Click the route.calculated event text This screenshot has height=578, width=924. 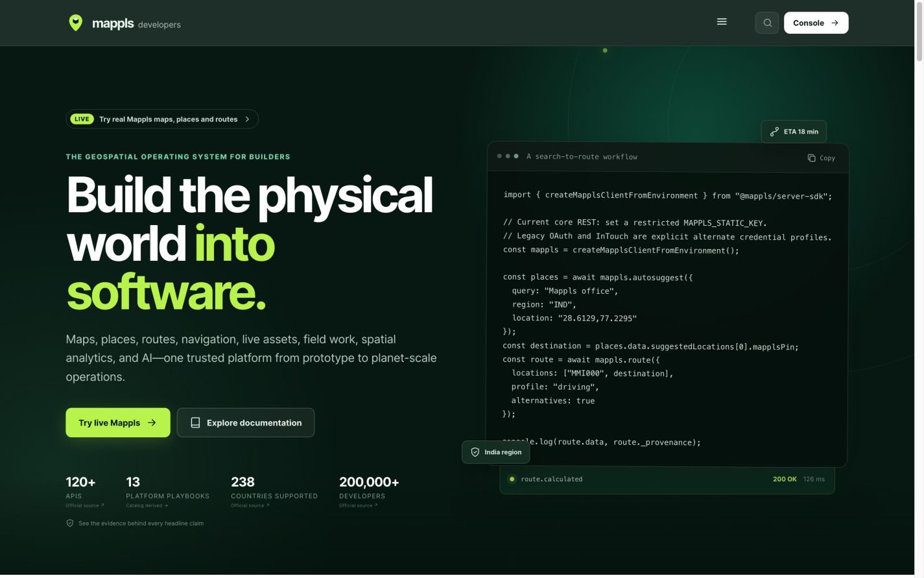point(552,479)
